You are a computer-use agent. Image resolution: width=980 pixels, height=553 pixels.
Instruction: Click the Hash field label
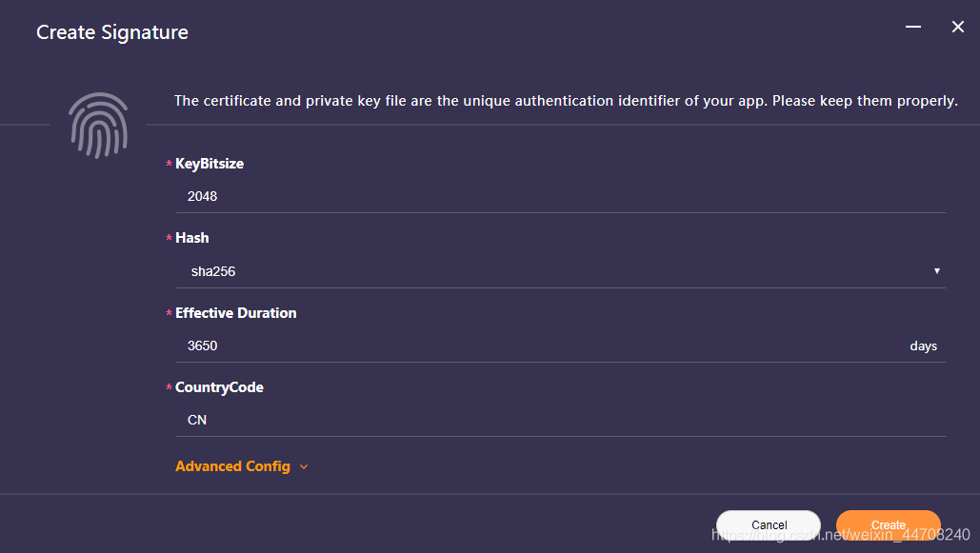point(192,238)
